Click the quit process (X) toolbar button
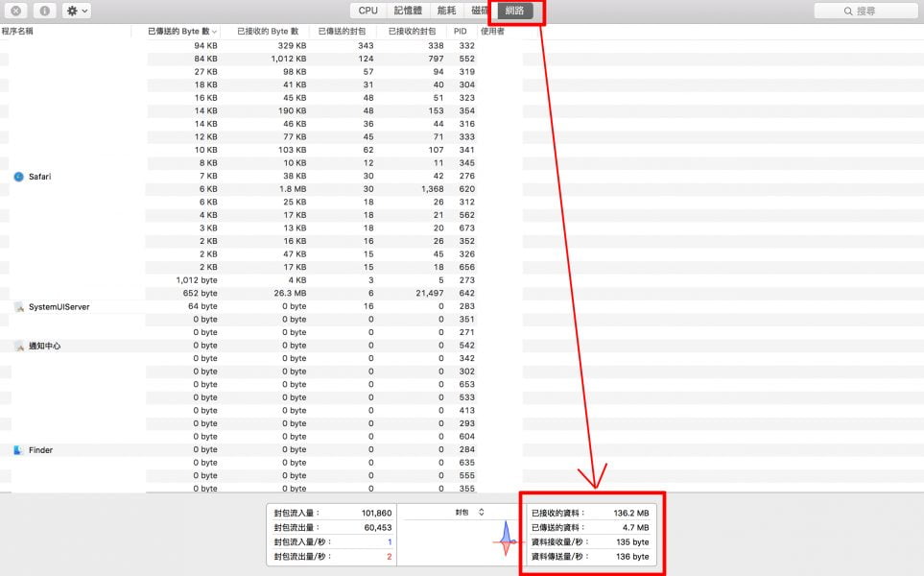 coord(17,11)
